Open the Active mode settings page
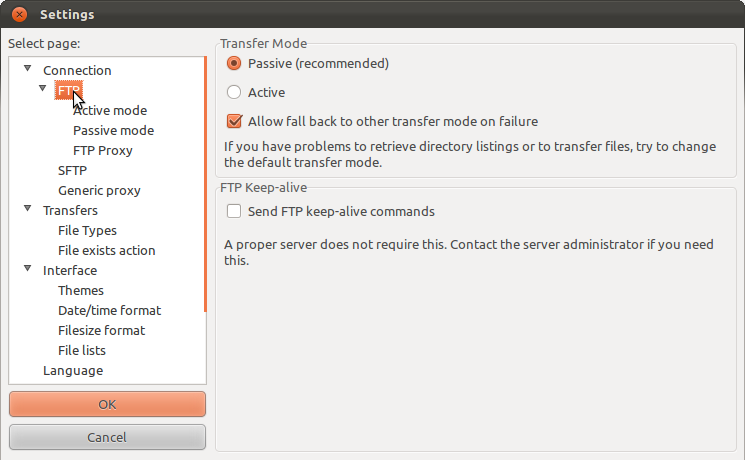The width and height of the screenshot is (745, 460). point(110,110)
